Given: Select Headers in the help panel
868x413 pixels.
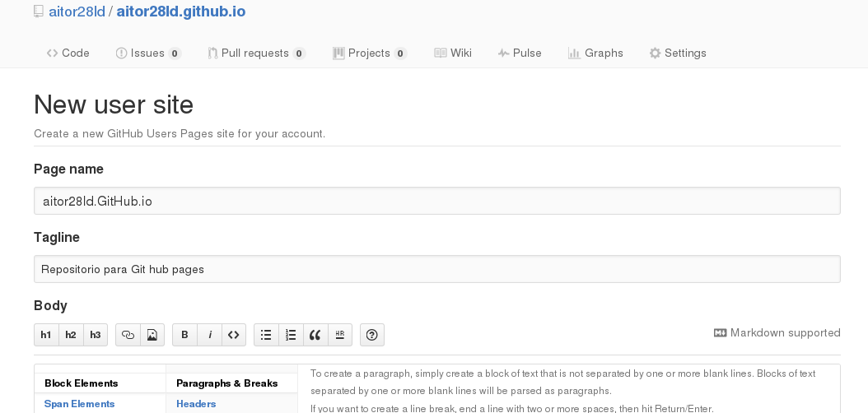Looking at the screenshot, I should pos(196,404).
